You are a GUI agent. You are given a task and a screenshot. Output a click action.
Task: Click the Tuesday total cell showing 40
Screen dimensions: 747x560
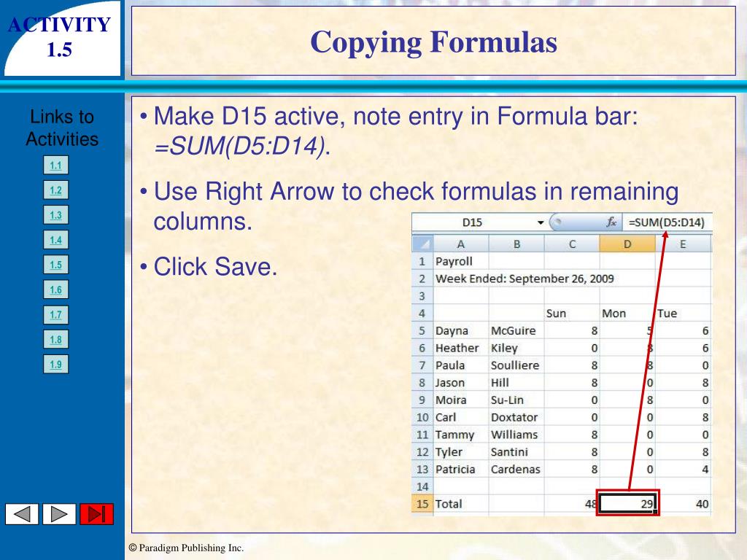tap(683, 504)
